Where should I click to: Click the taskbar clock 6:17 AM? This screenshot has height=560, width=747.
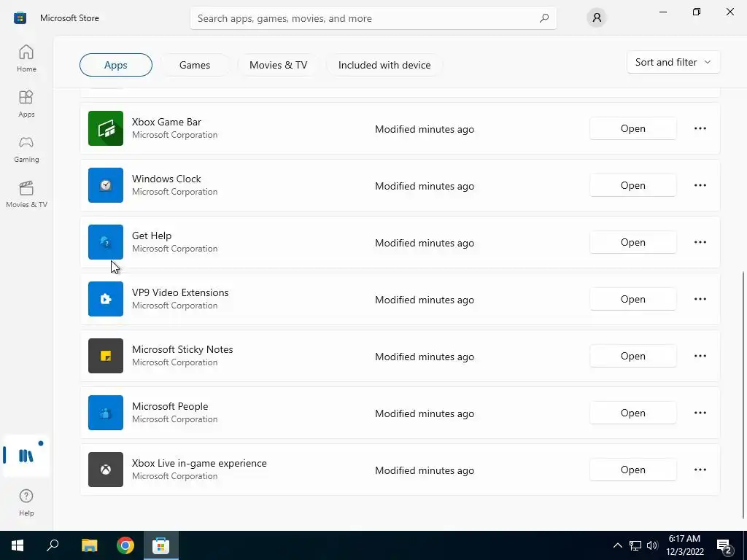684,539
